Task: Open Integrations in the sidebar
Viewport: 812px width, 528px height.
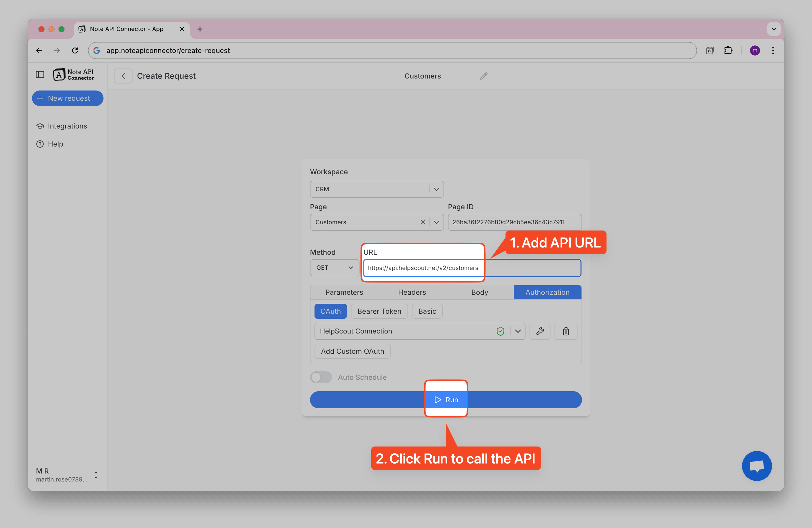Action: point(61,126)
